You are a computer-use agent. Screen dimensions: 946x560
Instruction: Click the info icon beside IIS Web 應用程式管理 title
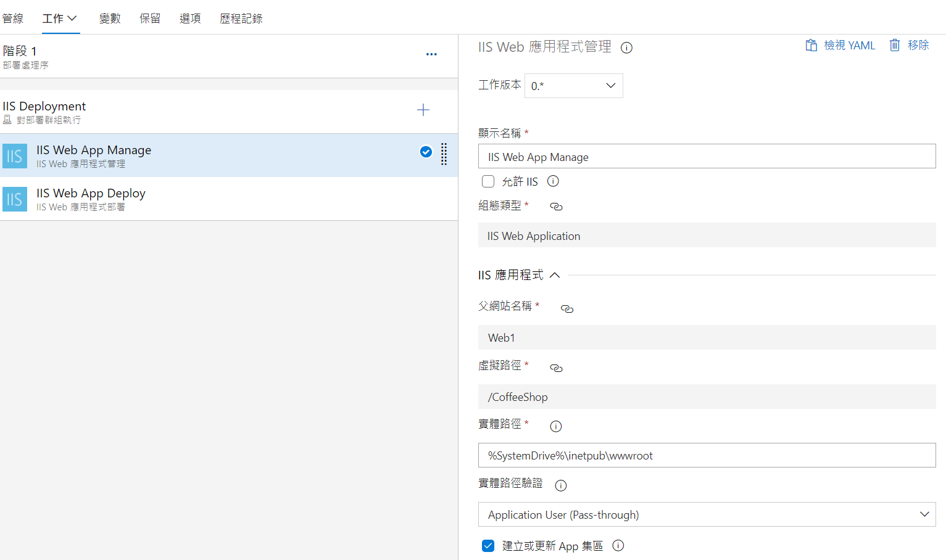tap(626, 48)
